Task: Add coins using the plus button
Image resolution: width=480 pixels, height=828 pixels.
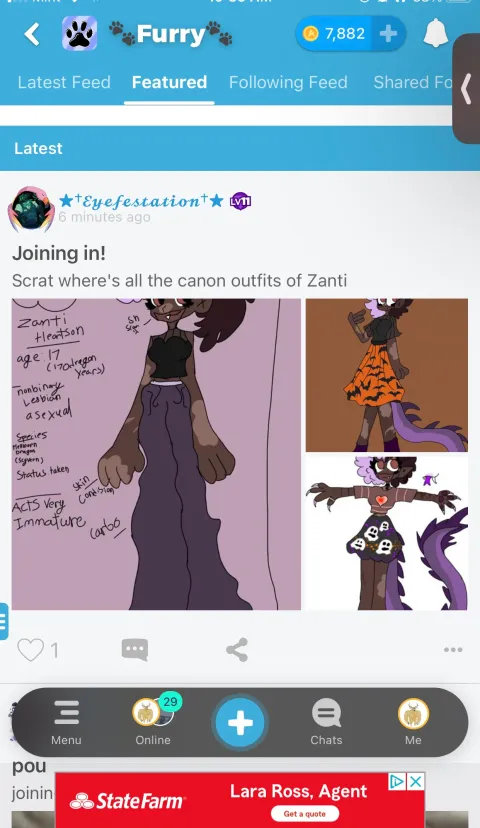Action: 388,34
